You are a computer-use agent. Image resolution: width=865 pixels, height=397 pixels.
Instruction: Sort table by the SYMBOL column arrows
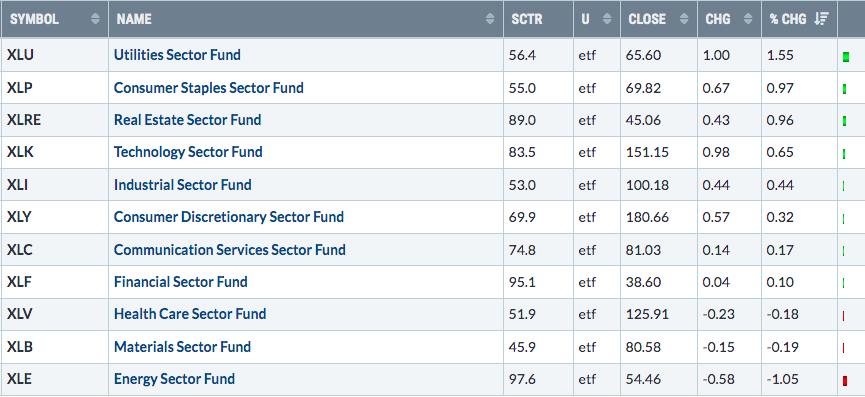95,19
